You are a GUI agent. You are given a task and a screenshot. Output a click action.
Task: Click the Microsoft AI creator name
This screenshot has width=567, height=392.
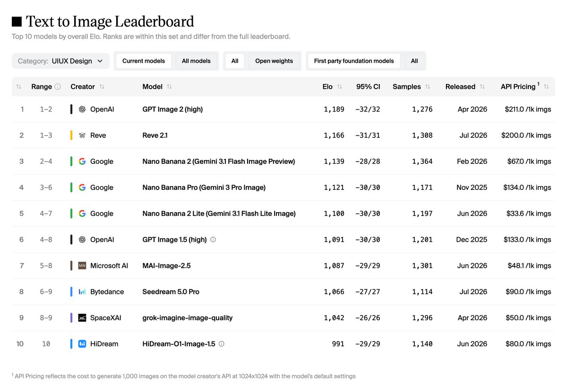(109, 265)
